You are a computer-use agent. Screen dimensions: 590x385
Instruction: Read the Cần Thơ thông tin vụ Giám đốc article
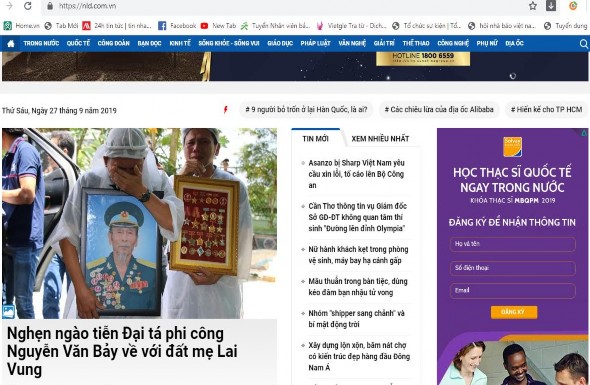click(357, 217)
